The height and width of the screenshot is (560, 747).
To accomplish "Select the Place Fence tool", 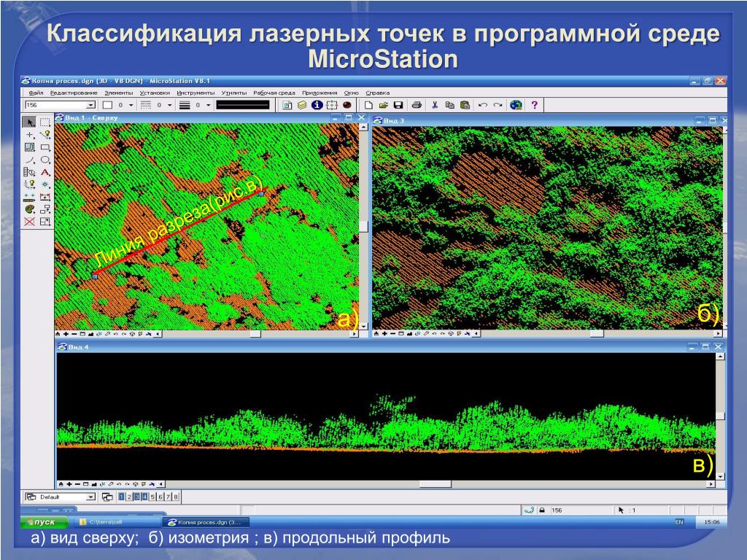I will coord(44,122).
